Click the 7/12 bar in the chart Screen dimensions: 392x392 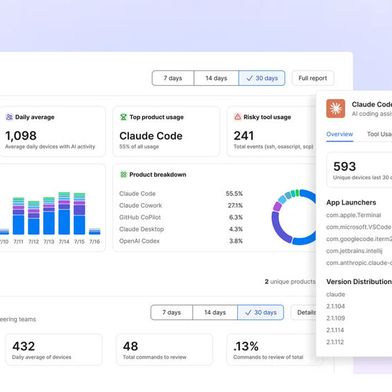[x=34, y=218]
